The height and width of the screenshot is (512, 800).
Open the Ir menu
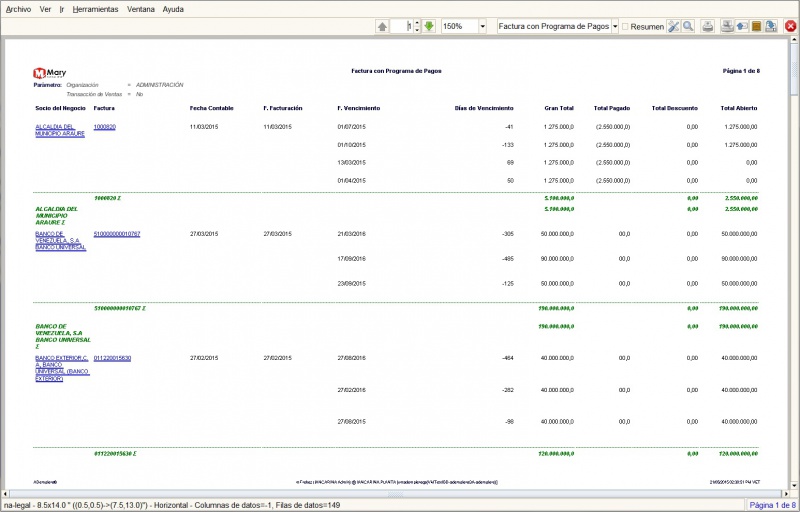click(62, 9)
